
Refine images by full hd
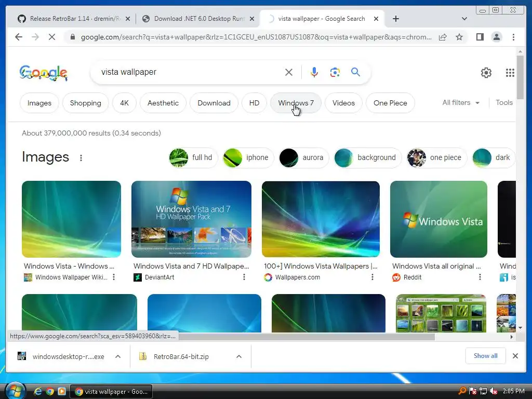tap(193, 158)
